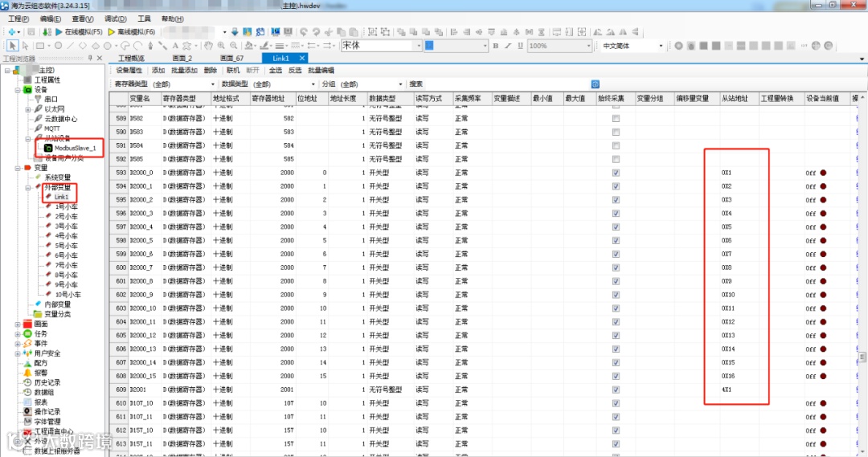Toggle always-collect checkbox for row 597
The height and width of the screenshot is (457, 868).
point(616,226)
